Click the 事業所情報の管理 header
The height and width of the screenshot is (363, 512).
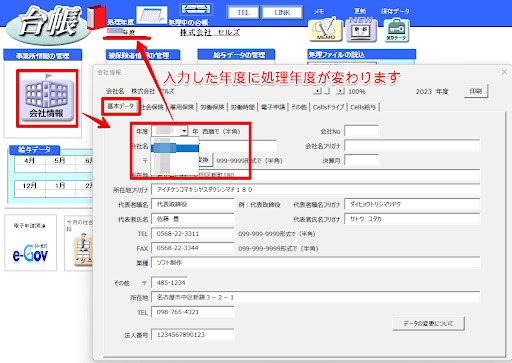coord(43,55)
